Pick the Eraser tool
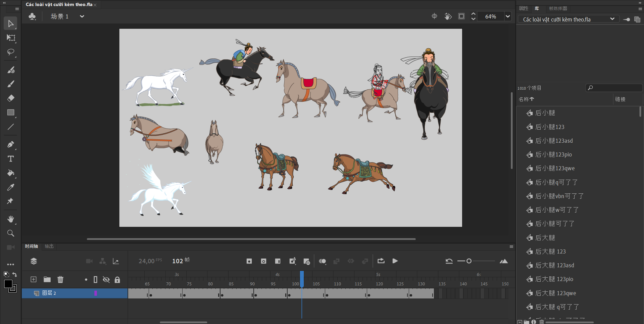 (x=11, y=98)
